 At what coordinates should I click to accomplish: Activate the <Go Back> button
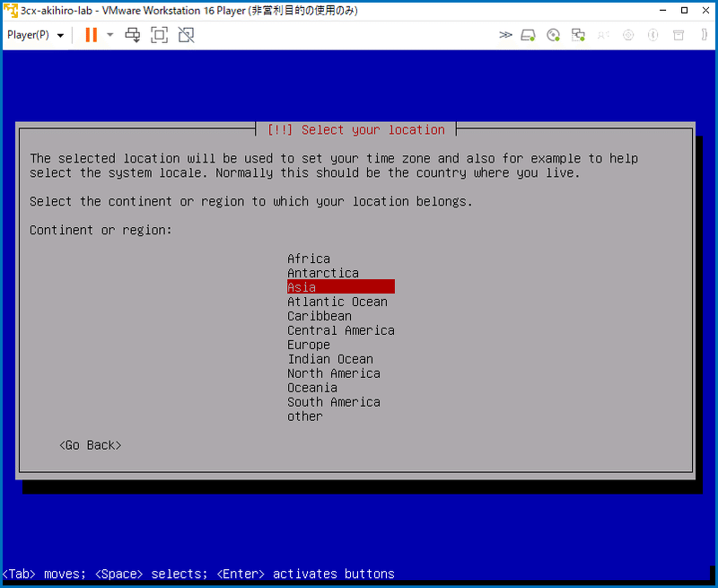coord(91,445)
